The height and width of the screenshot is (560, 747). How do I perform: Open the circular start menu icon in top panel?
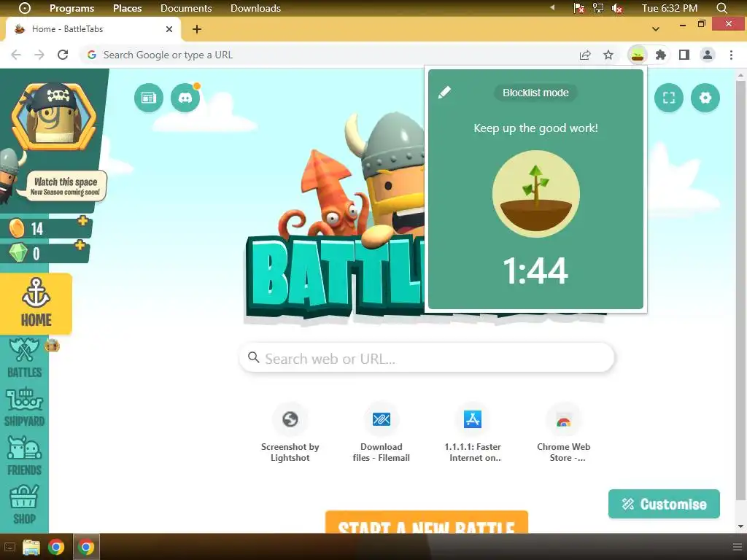pos(25,8)
